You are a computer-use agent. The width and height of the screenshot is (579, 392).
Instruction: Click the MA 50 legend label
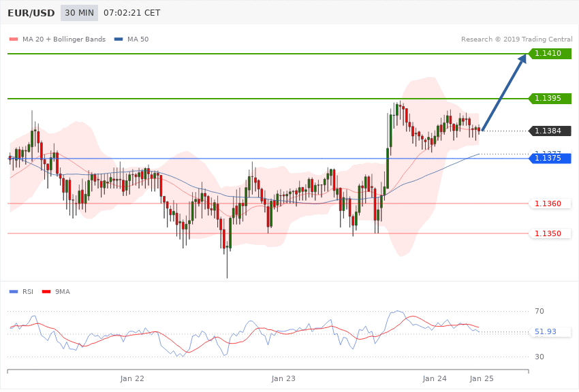(x=138, y=39)
